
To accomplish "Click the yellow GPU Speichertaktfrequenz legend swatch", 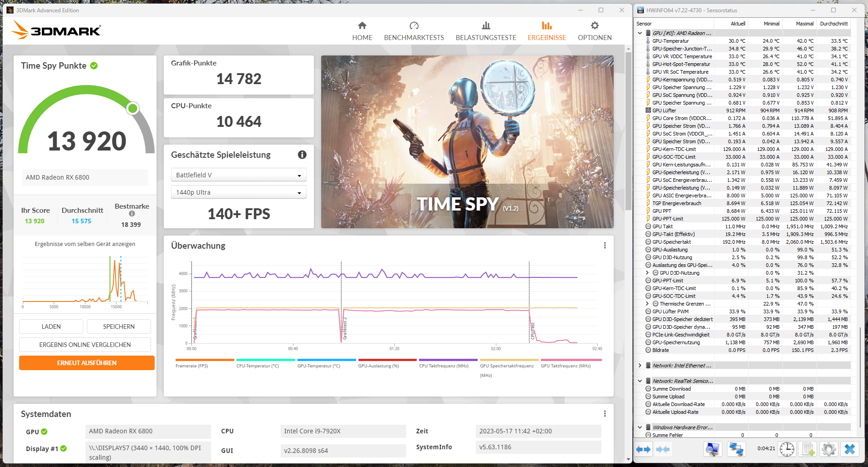I will point(509,360).
